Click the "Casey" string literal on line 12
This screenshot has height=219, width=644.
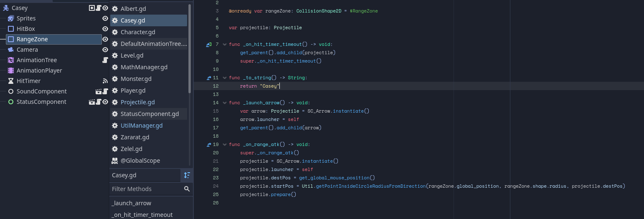coord(269,86)
